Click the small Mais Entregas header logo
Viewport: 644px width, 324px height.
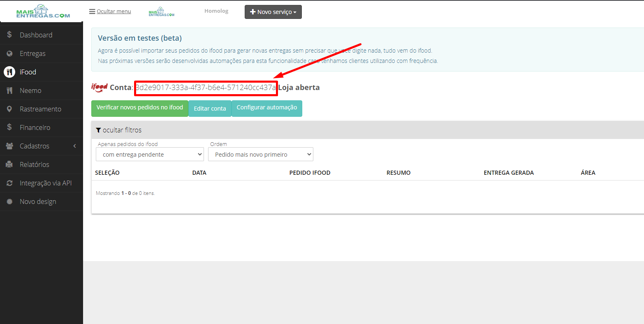[162, 12]
